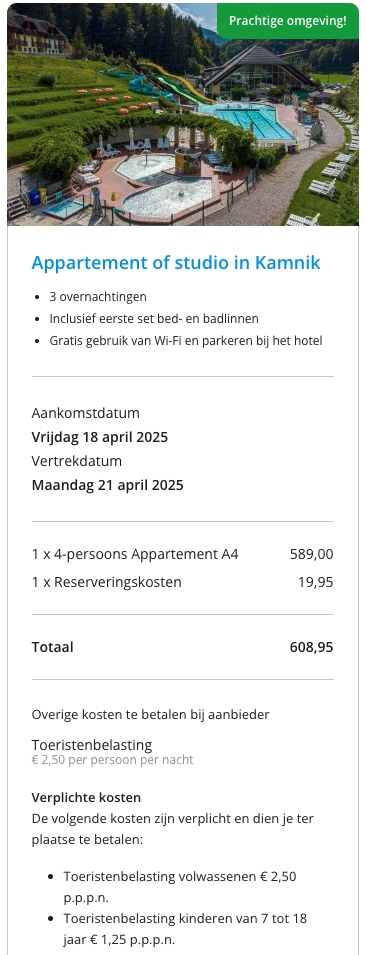Image resolution: width=367 pixels, height=955 pixels.
Task: Open the resort pool photo
Action: pyautogui.click(x=183, y=115)
